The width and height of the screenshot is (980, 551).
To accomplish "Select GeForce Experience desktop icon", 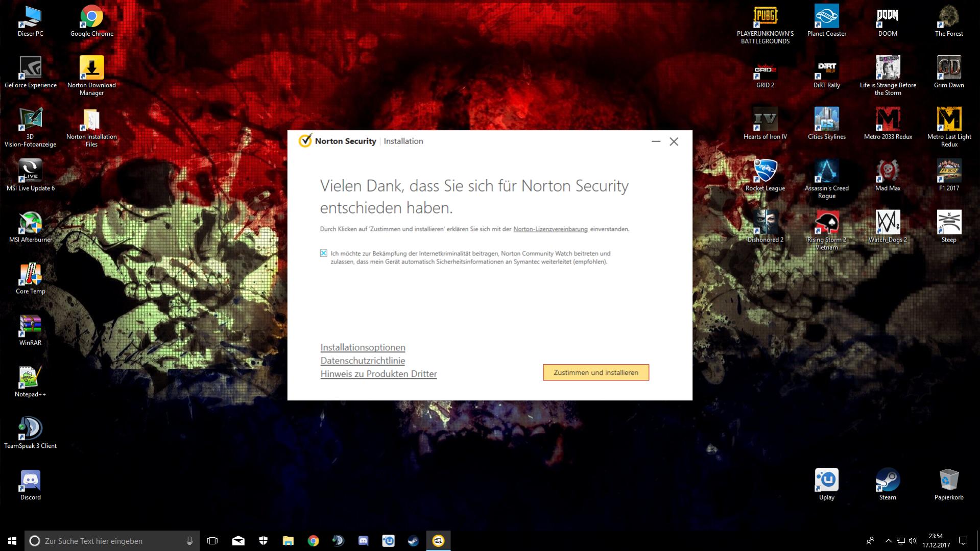I will [x=31, y=73].
